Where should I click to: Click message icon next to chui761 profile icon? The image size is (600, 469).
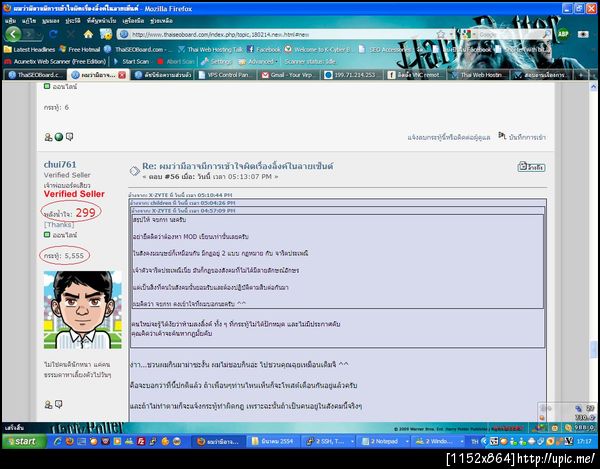click(x=59, y=404)
